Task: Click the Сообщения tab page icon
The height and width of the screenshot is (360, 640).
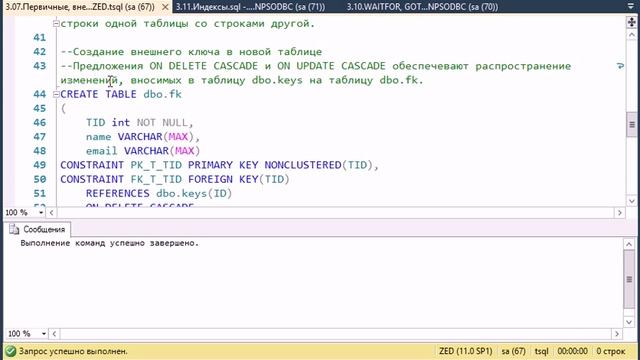Action: pyautogui.click(x=14, y=229)
